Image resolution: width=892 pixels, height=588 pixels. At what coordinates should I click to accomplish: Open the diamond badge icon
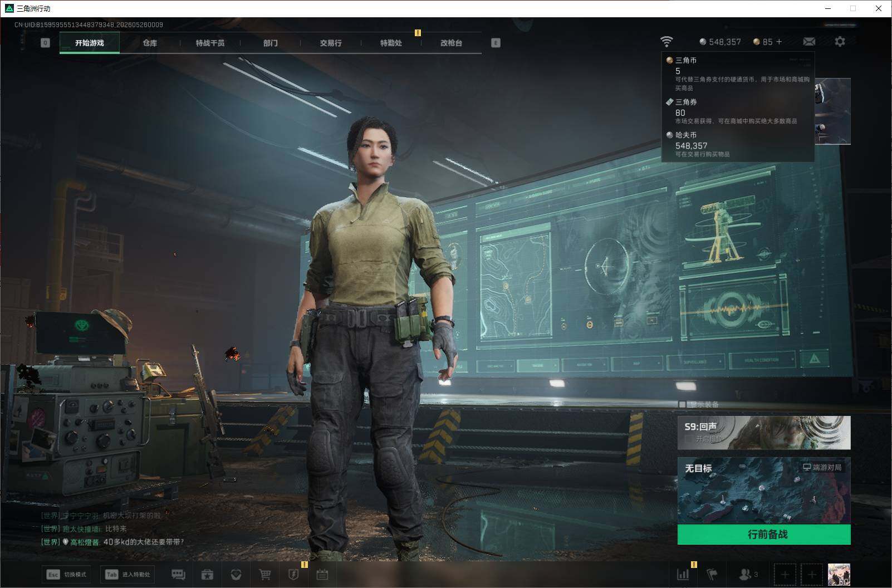236,574
